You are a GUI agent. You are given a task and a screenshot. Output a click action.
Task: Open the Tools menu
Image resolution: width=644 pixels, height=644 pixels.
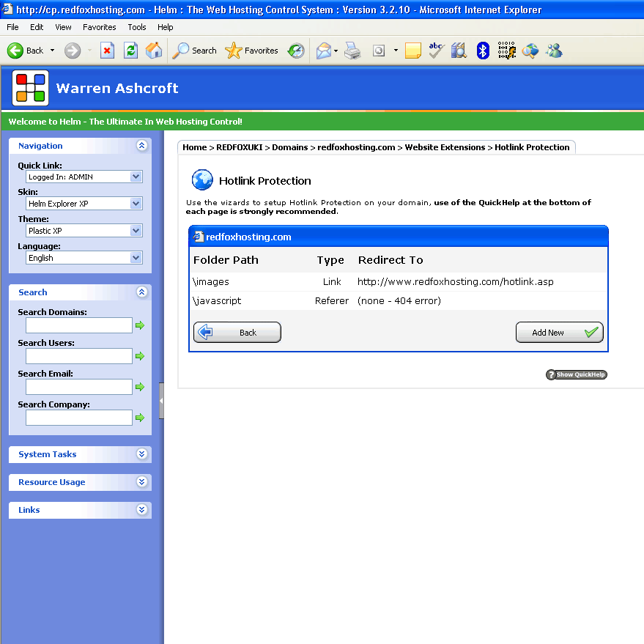click(137, 27)
